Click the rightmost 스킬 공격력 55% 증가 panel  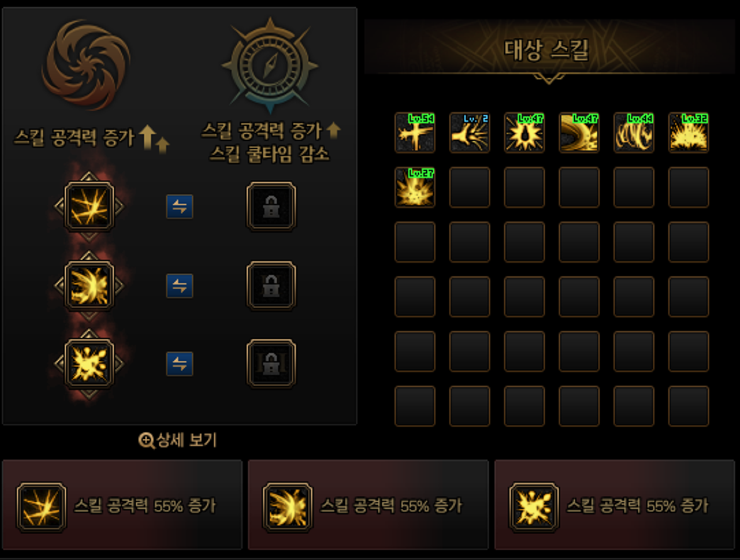point(614,505)
